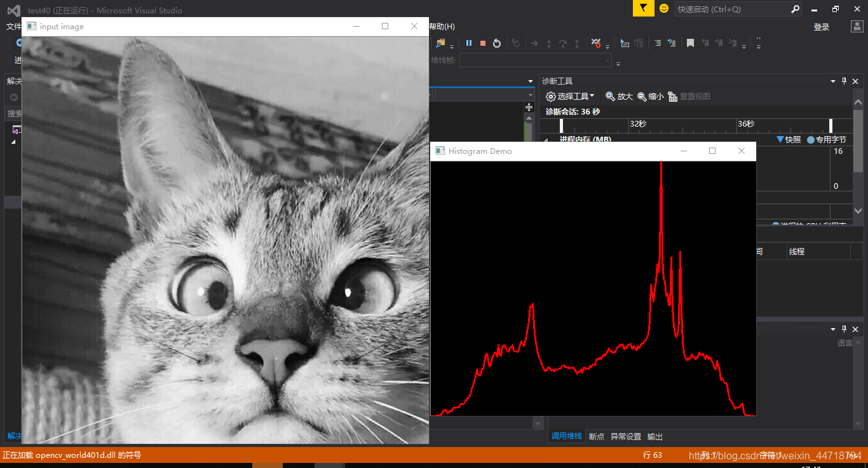This screenshot has height=468, width=868.
Task: Click the search magnifier in Quick Launch
Action: pyautogui.click(x=795, y=9)
